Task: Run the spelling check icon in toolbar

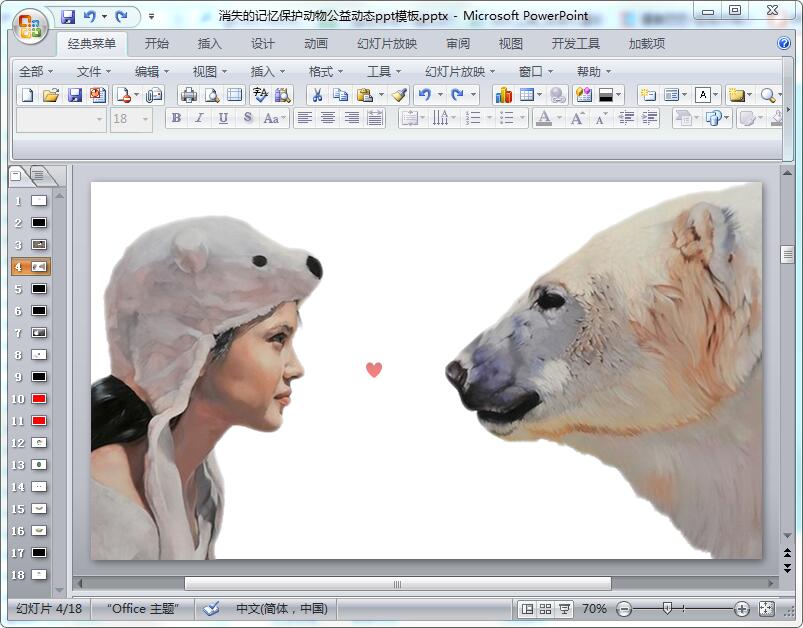Action: pos(260,95)
